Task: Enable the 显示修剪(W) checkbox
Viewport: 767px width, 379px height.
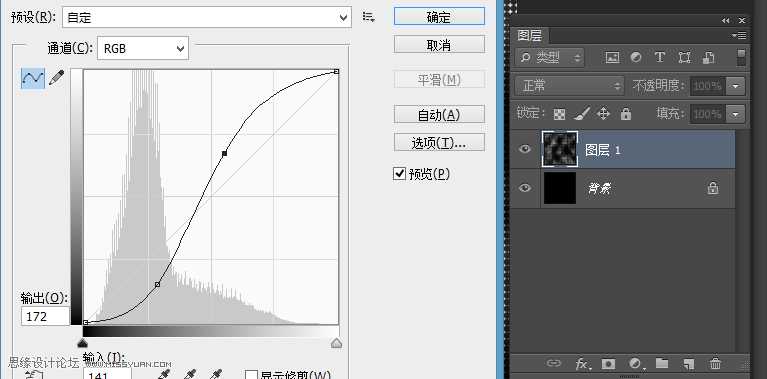Action: (251, 376)
